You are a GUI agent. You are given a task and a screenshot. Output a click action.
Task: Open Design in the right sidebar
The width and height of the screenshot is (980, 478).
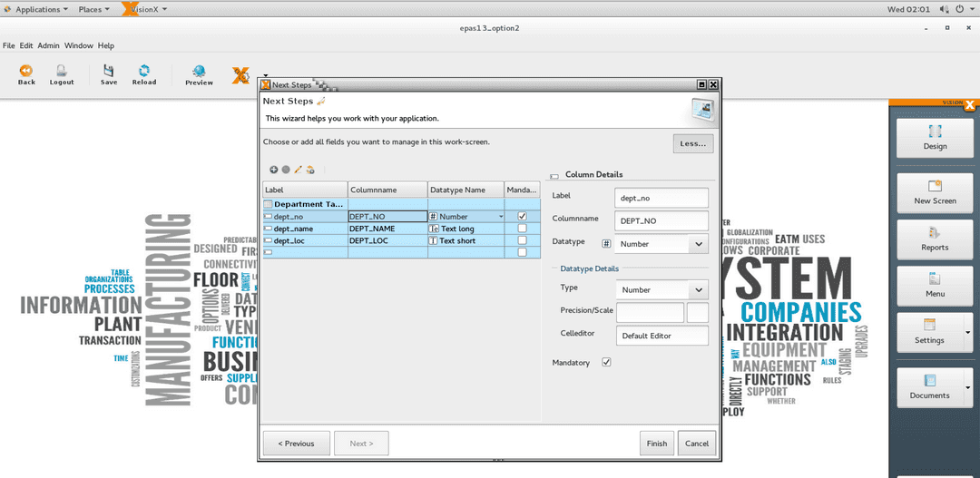click(x=935, y=137)
